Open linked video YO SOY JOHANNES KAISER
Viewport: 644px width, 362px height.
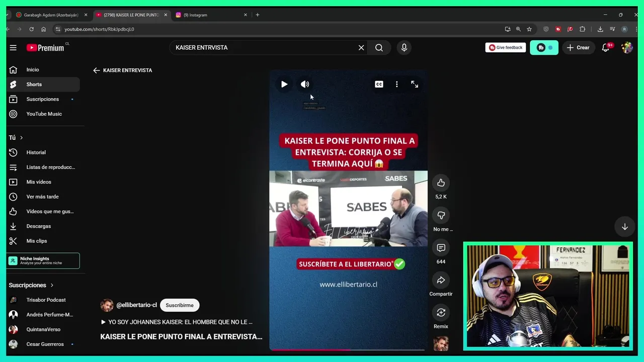click(177, 322)
